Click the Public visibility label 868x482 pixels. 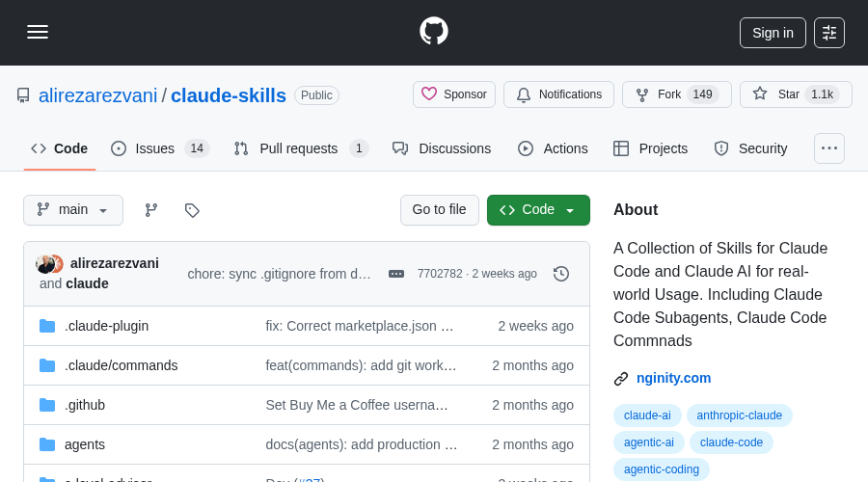(x=316, y=95)
